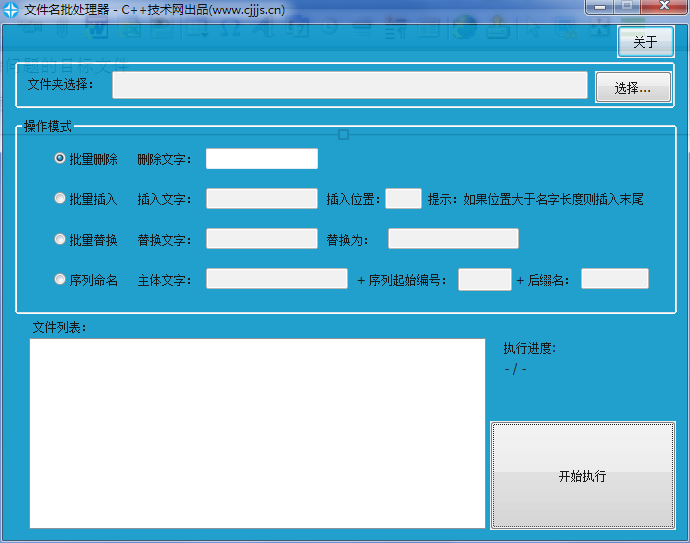Viewport: 690px width, 543px height.
Task: Focus the 主体文字 input box
Action: [x=277, y=279]
